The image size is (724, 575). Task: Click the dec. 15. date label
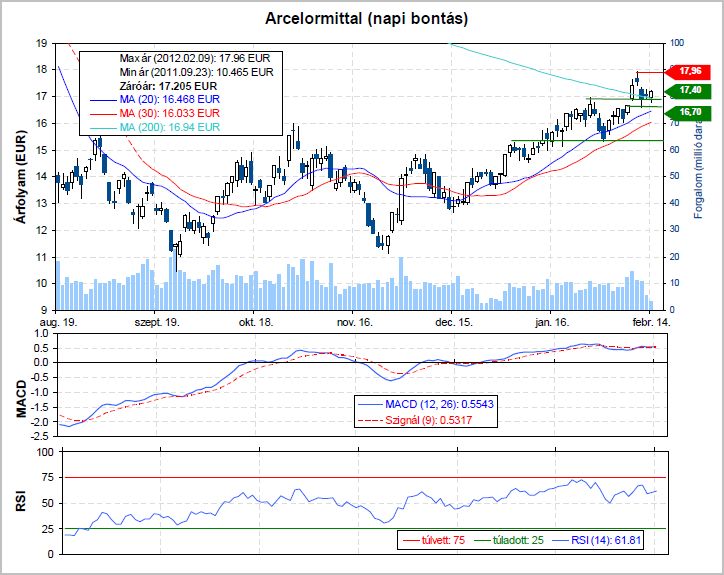[x=454, y=322]
